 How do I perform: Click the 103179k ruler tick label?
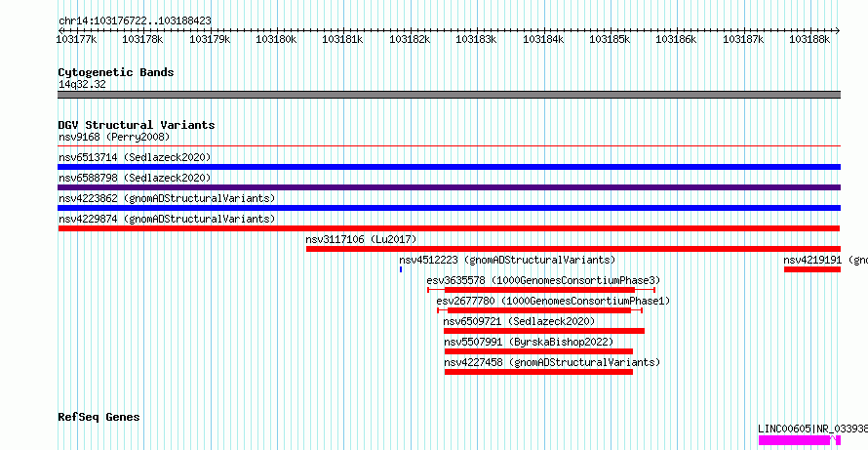click(211, 39)
